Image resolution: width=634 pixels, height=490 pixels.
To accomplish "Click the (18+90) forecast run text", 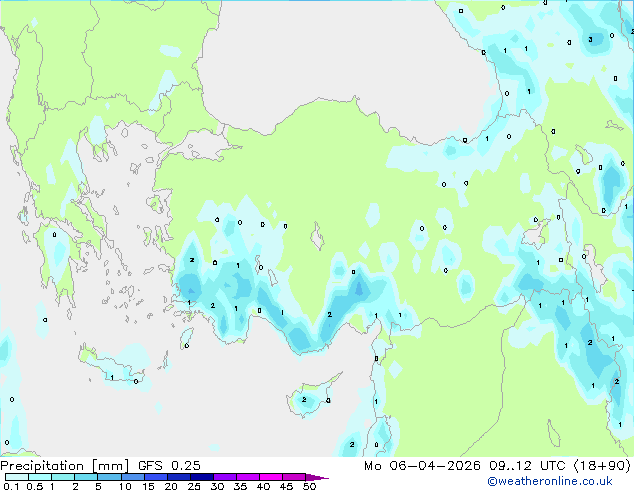I will tap(602, 466).
